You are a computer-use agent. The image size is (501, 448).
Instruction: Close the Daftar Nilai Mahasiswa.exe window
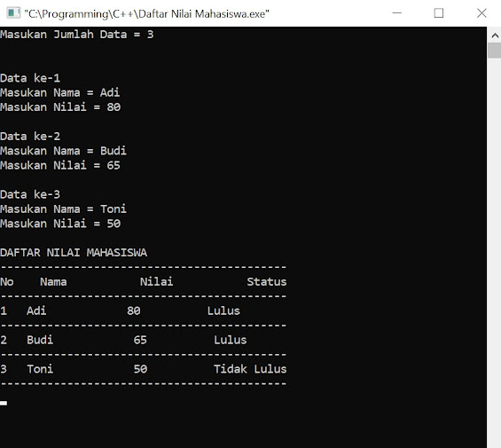pos(481,13)
